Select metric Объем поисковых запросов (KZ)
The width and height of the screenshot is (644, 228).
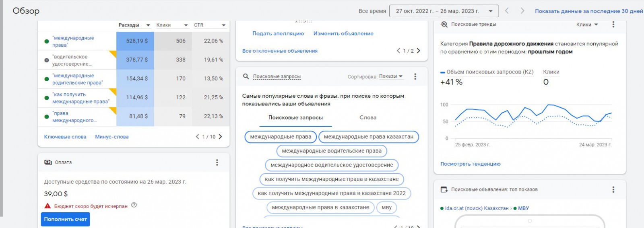click(487, 77)
